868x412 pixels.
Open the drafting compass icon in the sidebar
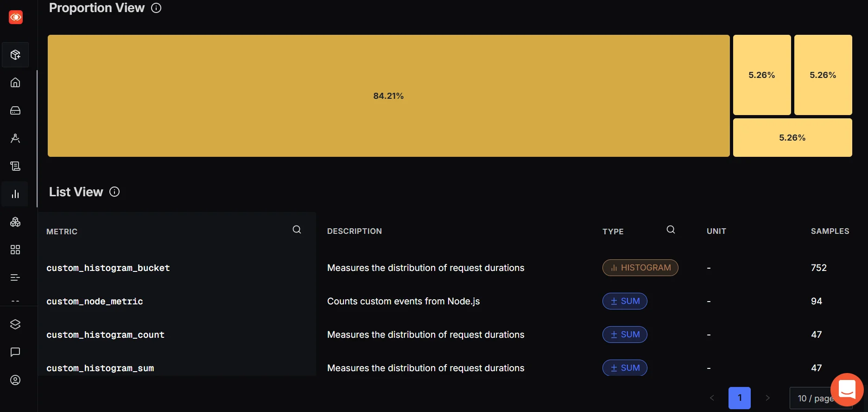[x=15, y=138]
